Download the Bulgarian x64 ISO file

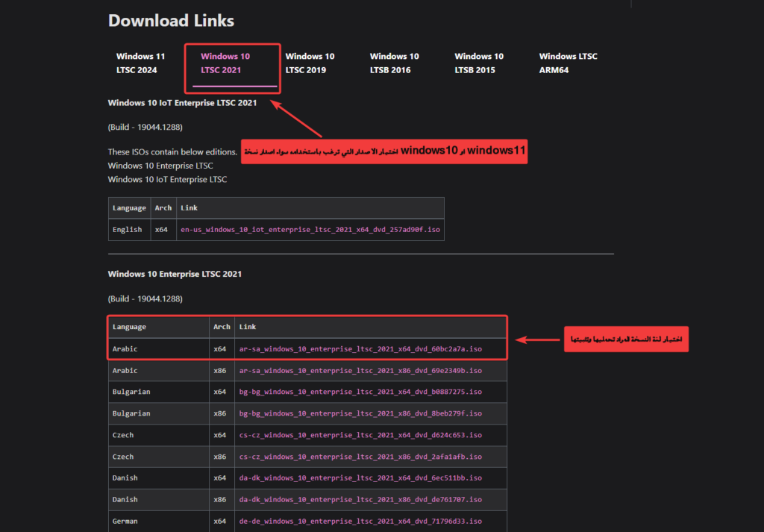(x=360, y=392)
